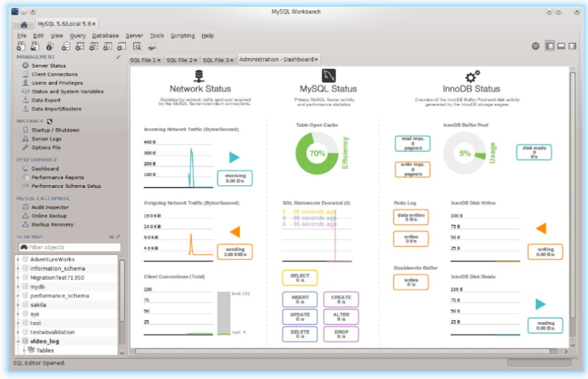Click the create new function icon
The width and height of the screenshot is (588, 379).
pyautogui.click(x=122, y=46)
